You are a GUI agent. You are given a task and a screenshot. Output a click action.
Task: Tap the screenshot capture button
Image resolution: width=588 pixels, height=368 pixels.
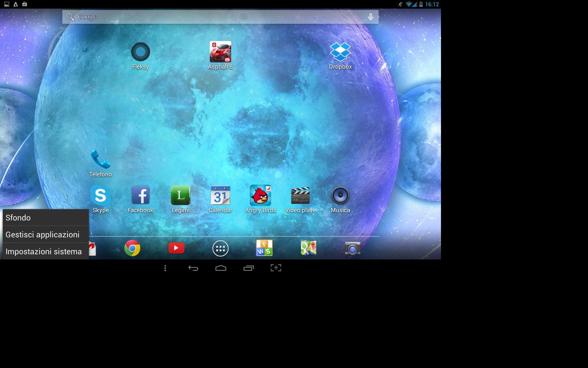[x=276, y=268]
